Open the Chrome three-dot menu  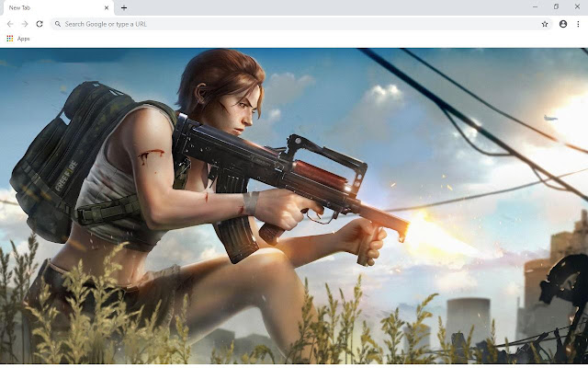coord(578,24)
